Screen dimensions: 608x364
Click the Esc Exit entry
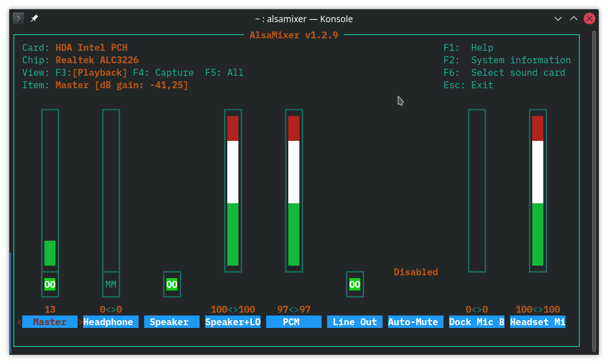[x=468, y=85]
